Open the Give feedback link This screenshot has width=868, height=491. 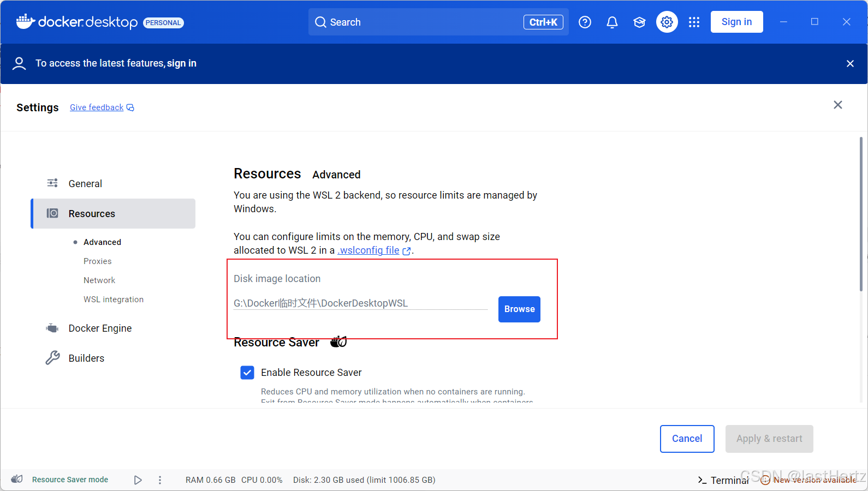(x=97, y=107)
